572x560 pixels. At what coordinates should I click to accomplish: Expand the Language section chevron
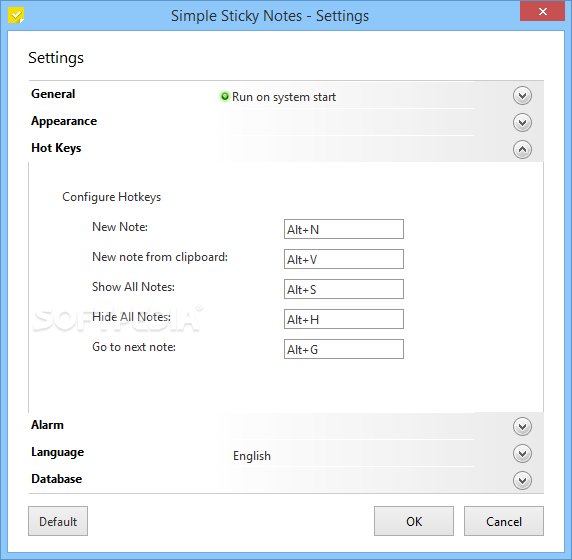[x=522, y=453]
